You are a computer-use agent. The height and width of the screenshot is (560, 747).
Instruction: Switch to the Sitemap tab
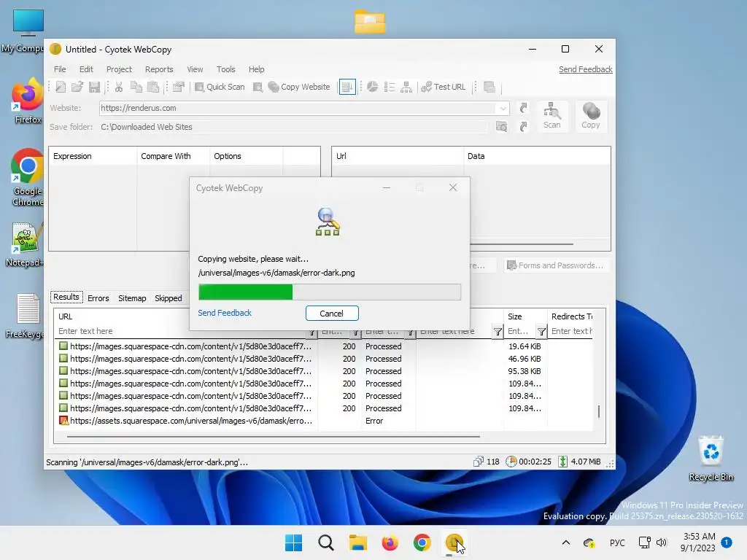(132, 298)
